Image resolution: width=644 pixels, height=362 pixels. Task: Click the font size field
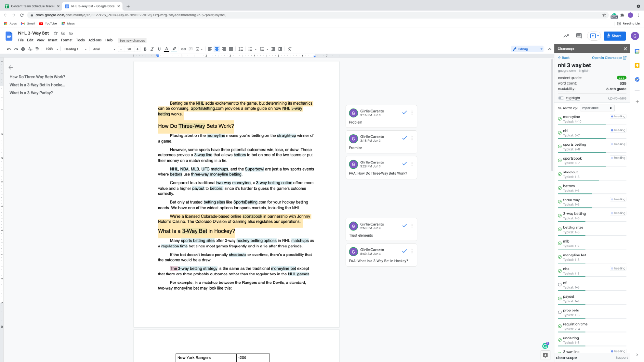coord(129,49)
